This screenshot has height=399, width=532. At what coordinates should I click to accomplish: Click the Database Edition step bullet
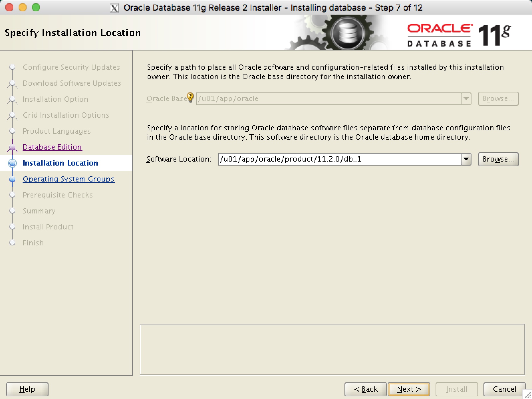coord(12,147)
